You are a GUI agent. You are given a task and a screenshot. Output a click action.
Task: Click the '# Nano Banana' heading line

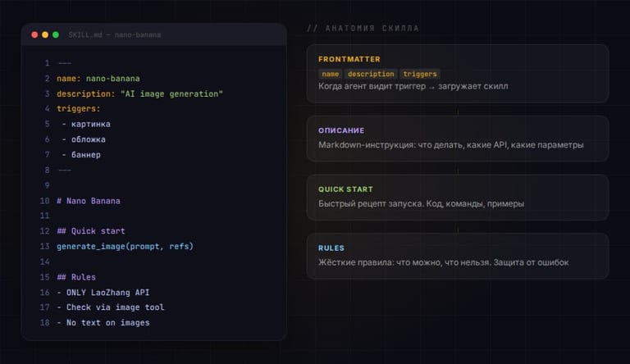pos(89,201)
